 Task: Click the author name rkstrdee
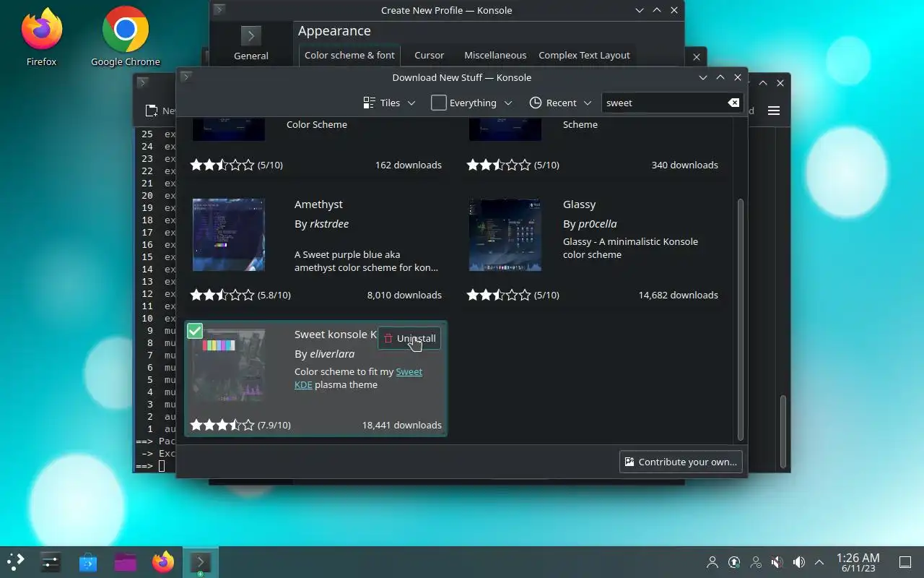pyautogui.click(x=329, y=224)
